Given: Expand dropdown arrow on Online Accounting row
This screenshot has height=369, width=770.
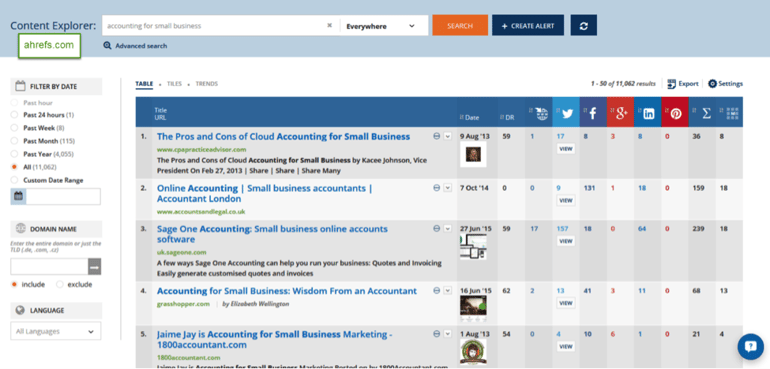Looking at the screenshot, I should click(447, 188).
